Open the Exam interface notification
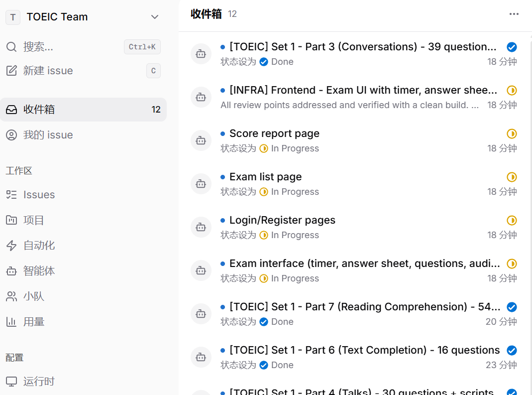This screenshot has width=532, height=395. 354,270
